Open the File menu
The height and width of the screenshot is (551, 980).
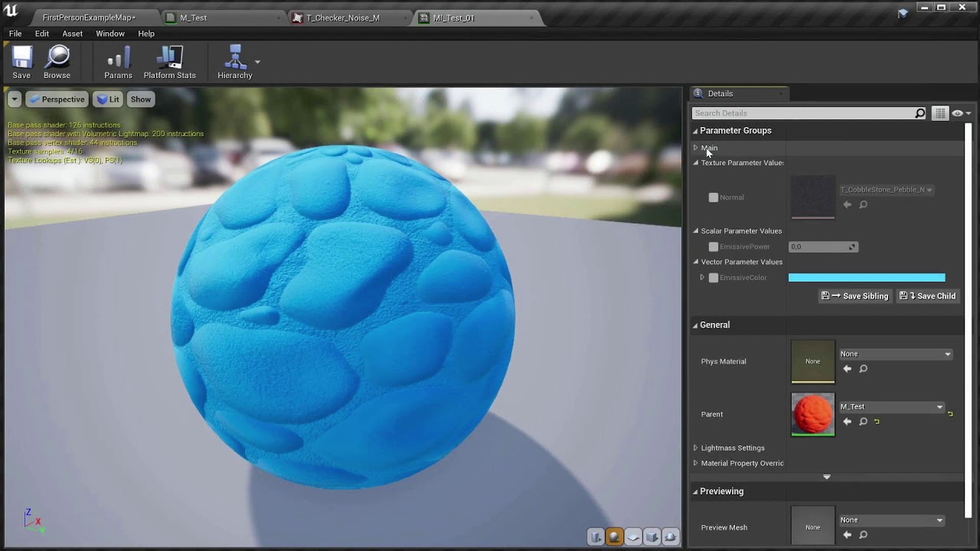(x=15, y=34)
